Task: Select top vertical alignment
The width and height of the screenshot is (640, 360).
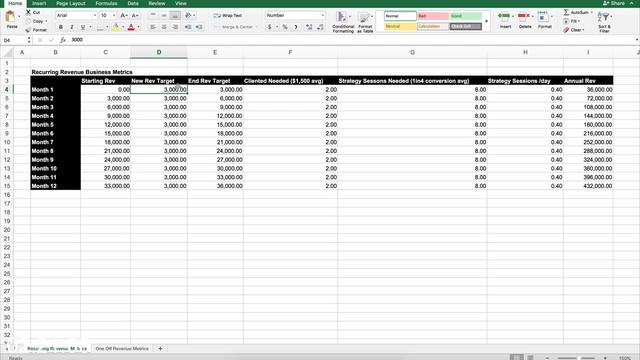Action: point(153,16)
